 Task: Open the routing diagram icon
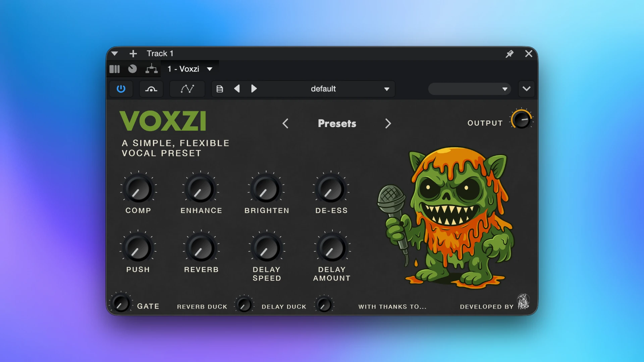coord(151,69)
